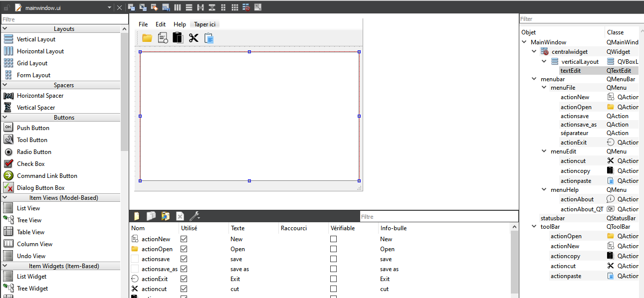Apply Lay Out in a Grid icon
Viewport: 644px width, 298px height.
235,7
